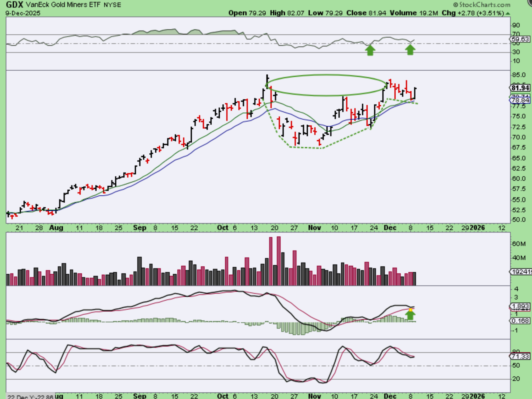
Task: Click the last price tag 81.94 on the axis
Action: click(x=520, y=88)
